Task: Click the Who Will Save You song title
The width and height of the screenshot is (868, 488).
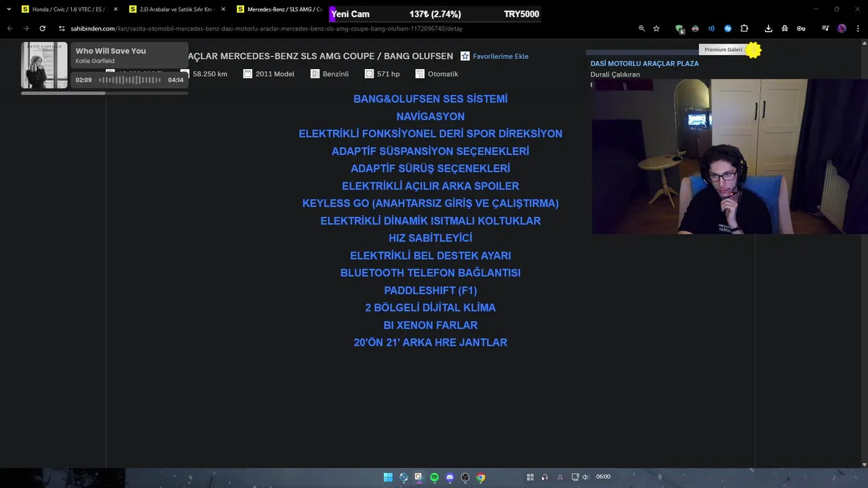Action: pyautogui.click(x=111, y=51)
